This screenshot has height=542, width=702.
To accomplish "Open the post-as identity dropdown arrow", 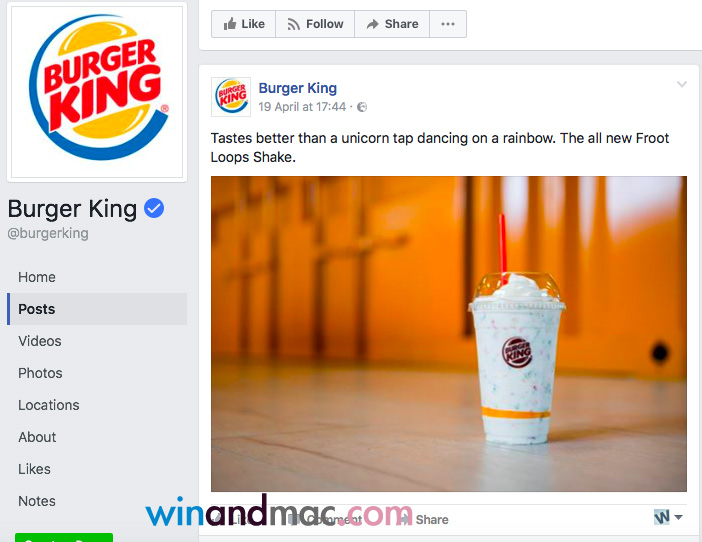I will tap(678, 517).
